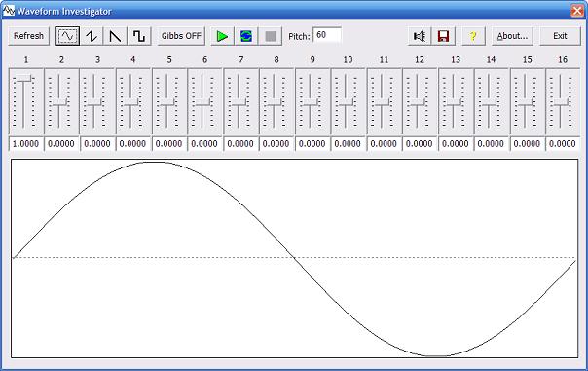
Task: Click the Waveform Investigator title bar icon
Action: (x=9, y=11)
